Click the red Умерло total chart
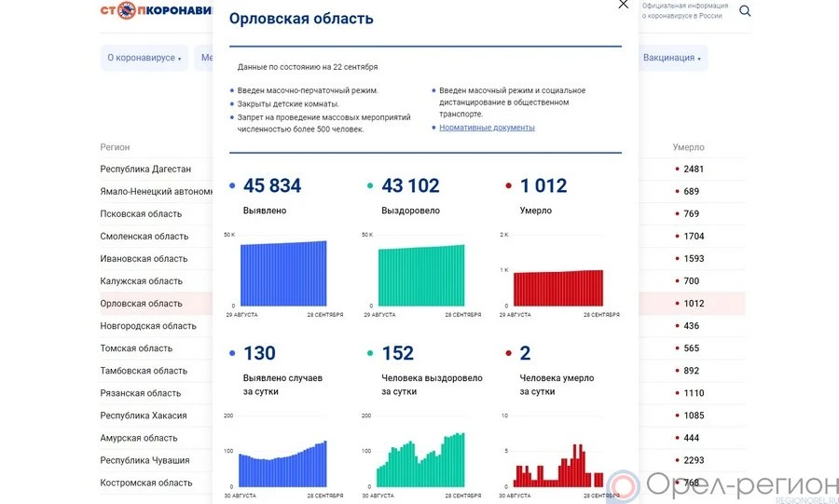Image resolution: width=839 pixels, height=504 pixels. pos(558,288)
